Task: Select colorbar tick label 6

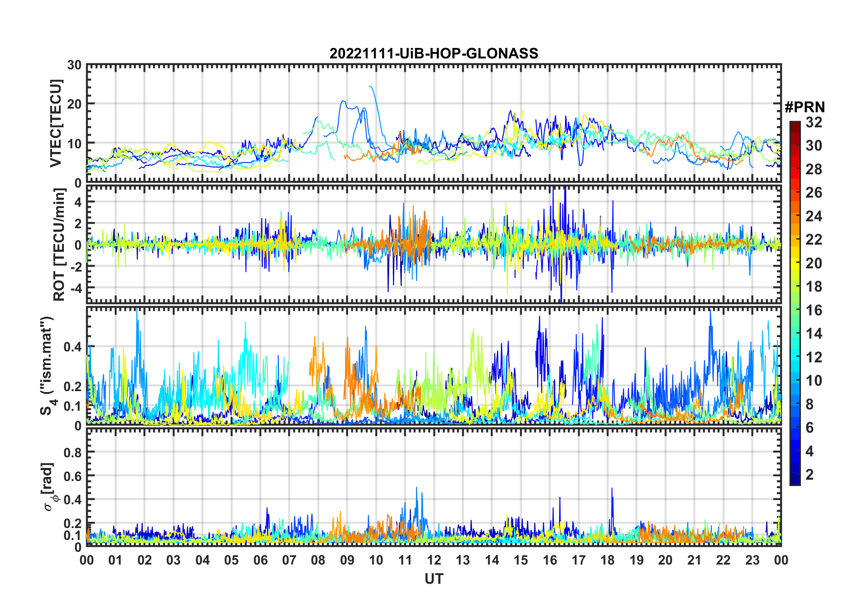Action: (810, 428)
